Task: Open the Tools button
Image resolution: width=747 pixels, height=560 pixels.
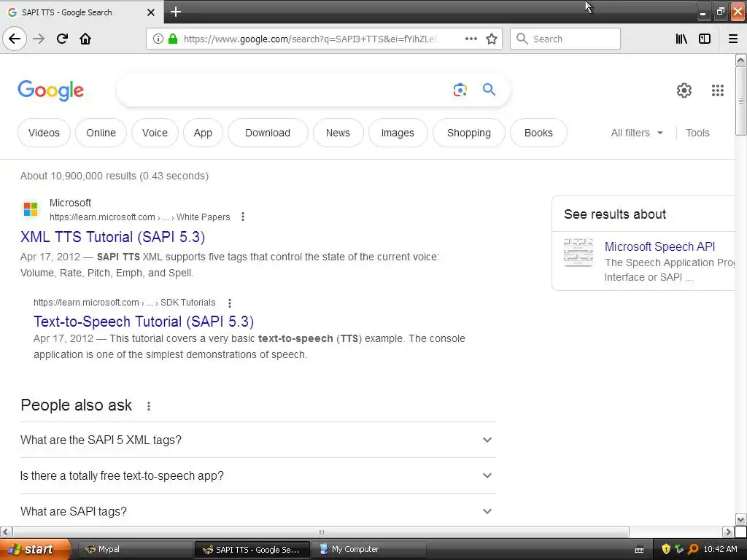Action: point(697,133)
